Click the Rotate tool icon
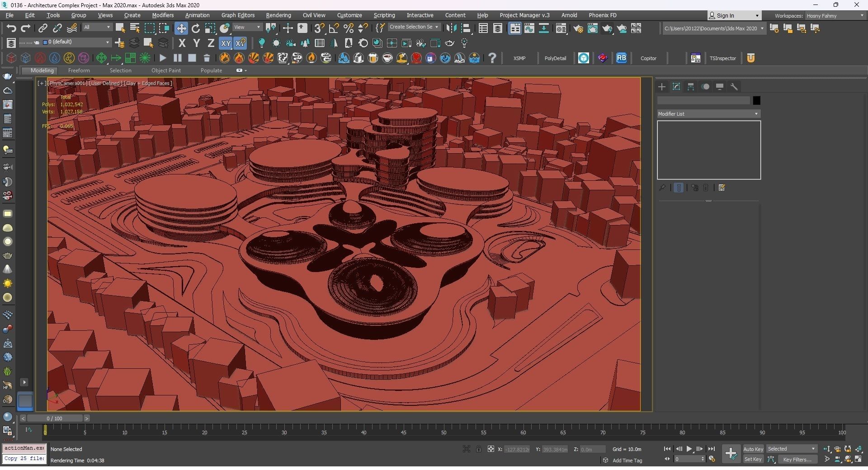868x470 pixels. point(196,28)
